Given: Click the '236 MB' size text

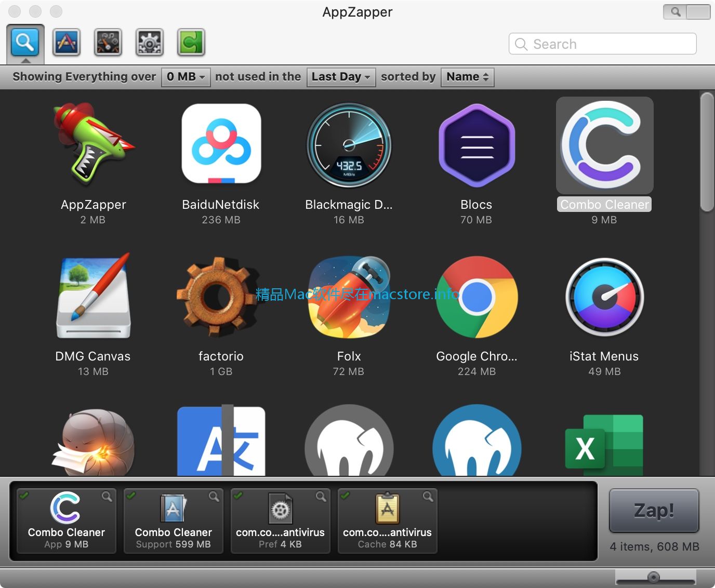Looking at the screenshot, I should pos(221,220).
